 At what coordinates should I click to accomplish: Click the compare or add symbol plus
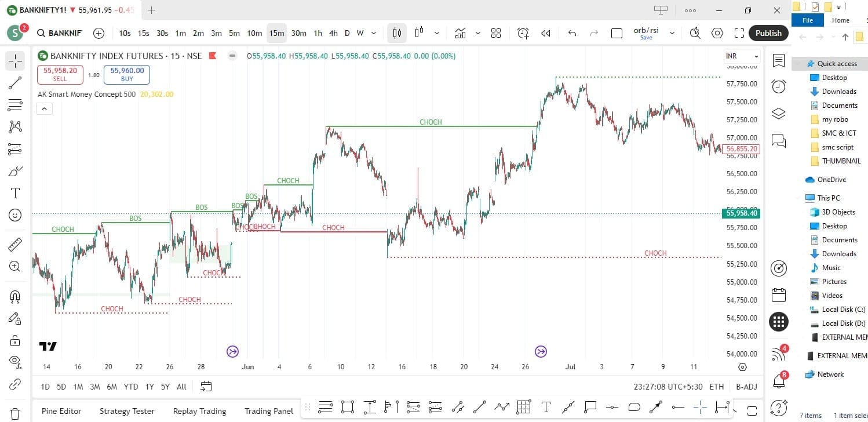coord(99,33)
